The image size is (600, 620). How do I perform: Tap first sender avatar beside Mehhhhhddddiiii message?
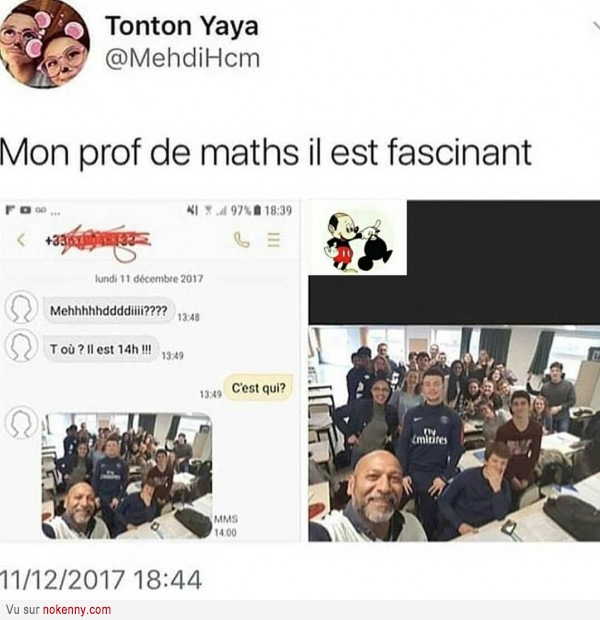click(21, 308)
